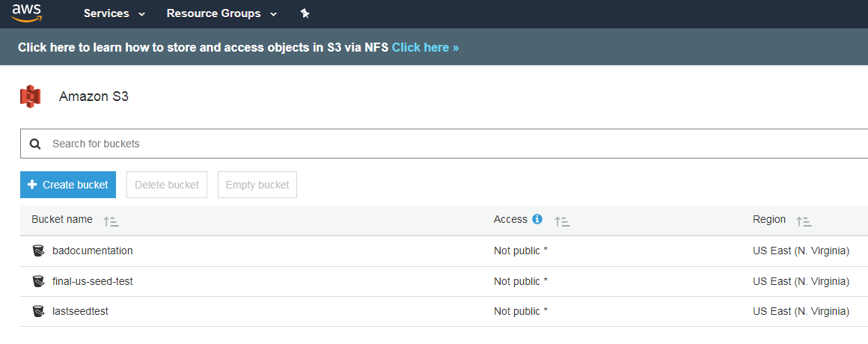868x344 pixels.
Task: Select the Amazon S3 heading text
Action: coord(94,96)
